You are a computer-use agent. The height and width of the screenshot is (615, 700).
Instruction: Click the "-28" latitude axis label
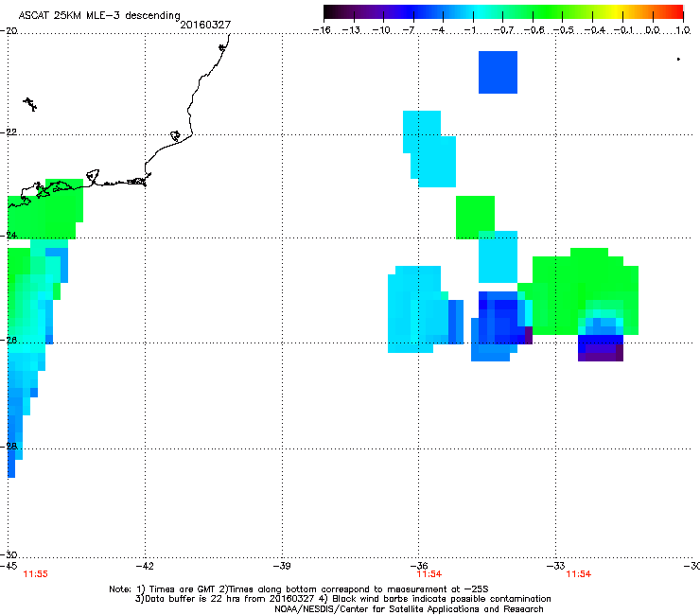coord(9,447)
